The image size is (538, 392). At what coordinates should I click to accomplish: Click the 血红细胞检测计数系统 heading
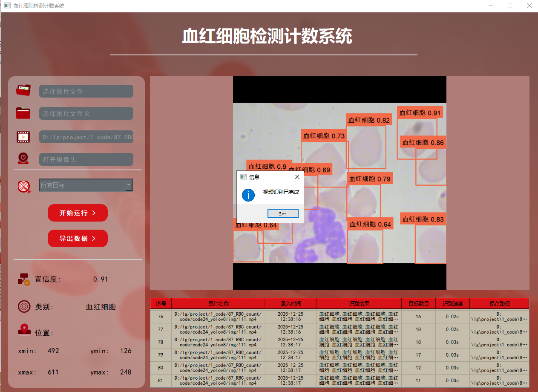click(x=267, y=36)
